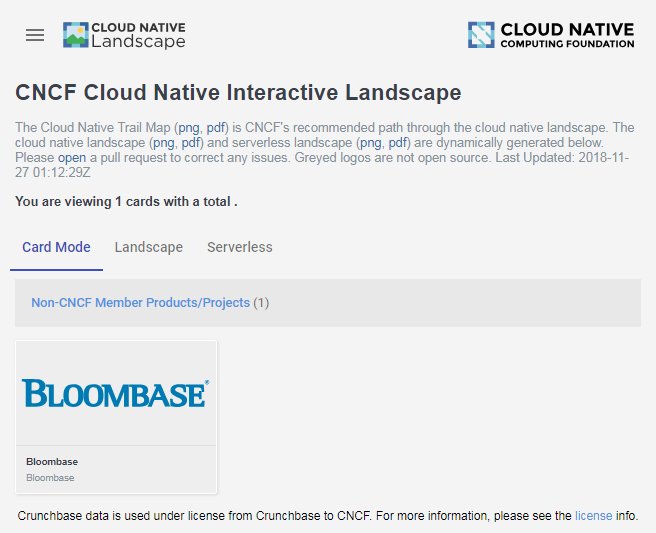This screenshot has width=656, height=533.
Task: Switch to the Serverless tab
Action: pyautogui.click(x=240, y=247)
